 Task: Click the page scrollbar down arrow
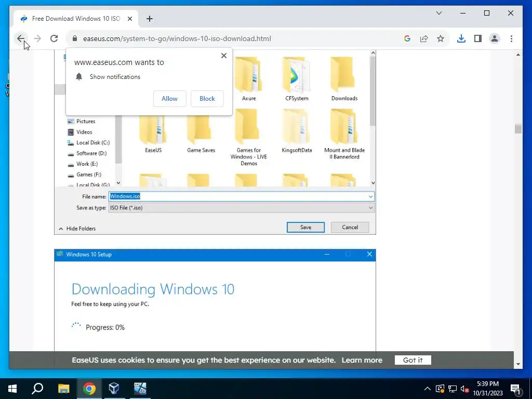(518, 364)
